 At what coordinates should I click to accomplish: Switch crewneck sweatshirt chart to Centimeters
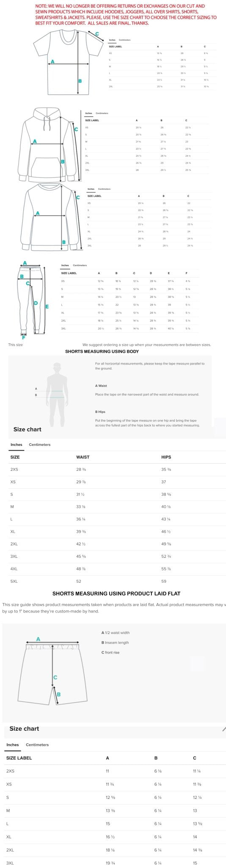point(104,189)
